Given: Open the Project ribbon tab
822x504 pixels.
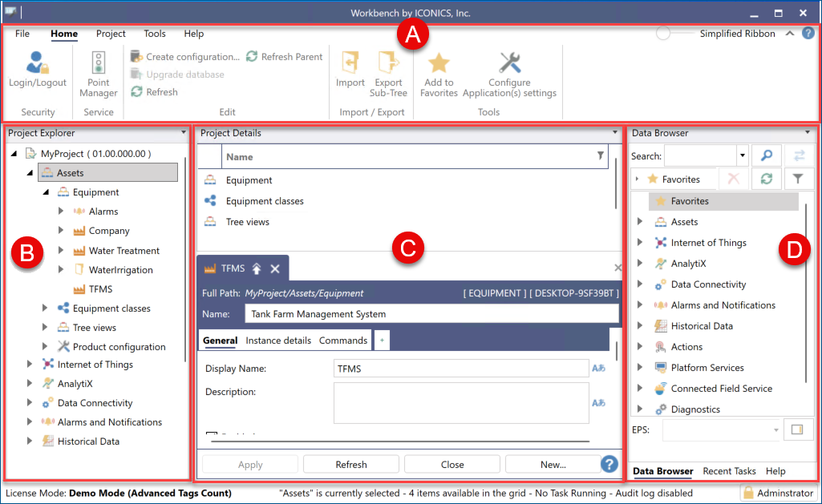Looking at the screenshot, I should pyautogui.click(x=111, y=34).
